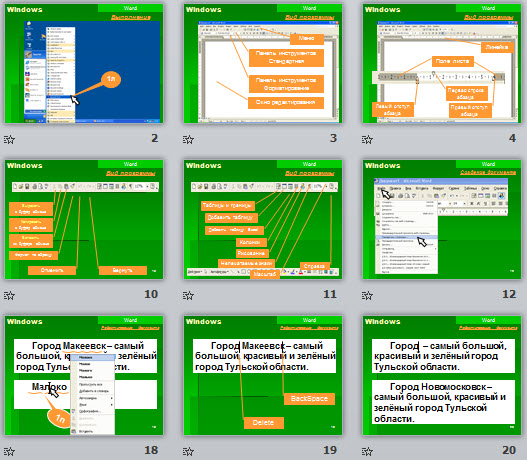Click slide number "3" label

[x=333, y=138]
